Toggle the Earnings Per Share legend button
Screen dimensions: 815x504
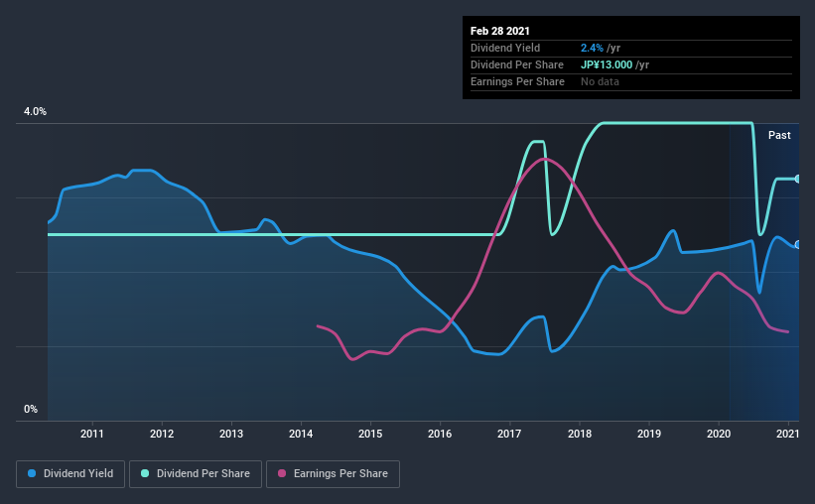coord(333,474)
